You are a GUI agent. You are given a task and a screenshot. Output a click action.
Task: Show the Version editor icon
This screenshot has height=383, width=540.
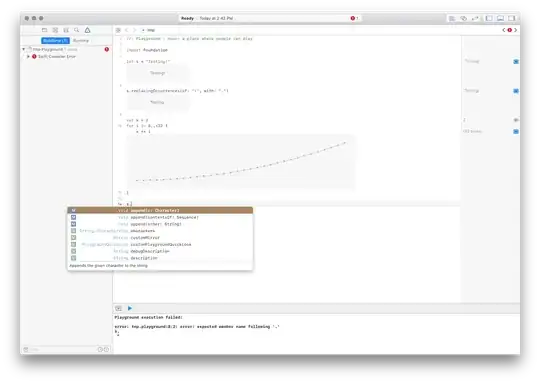[475, 18]
